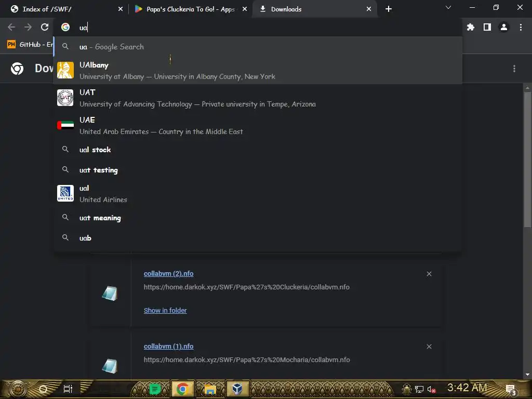The height and width of the screenshot is (399, 532).
Task: Open Downloads page more-actions menu
Action: [514, 69]
